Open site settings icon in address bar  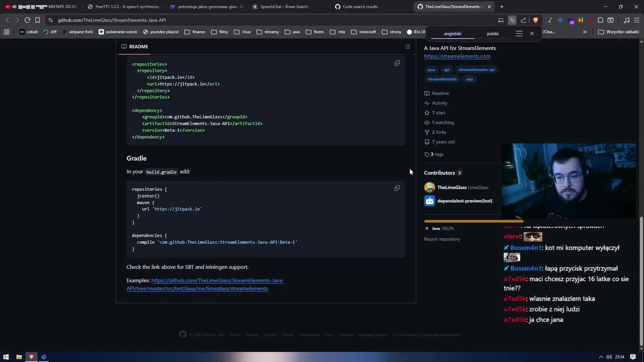point(50,20)
